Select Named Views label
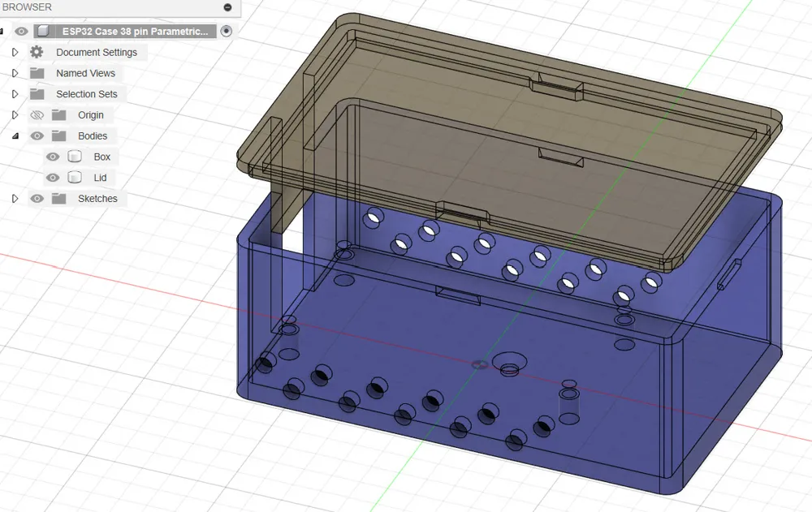 click(86, 73)
